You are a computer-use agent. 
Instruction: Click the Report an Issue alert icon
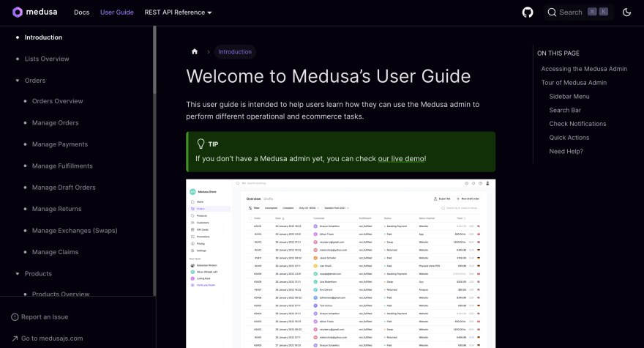[x=15, y=317]
